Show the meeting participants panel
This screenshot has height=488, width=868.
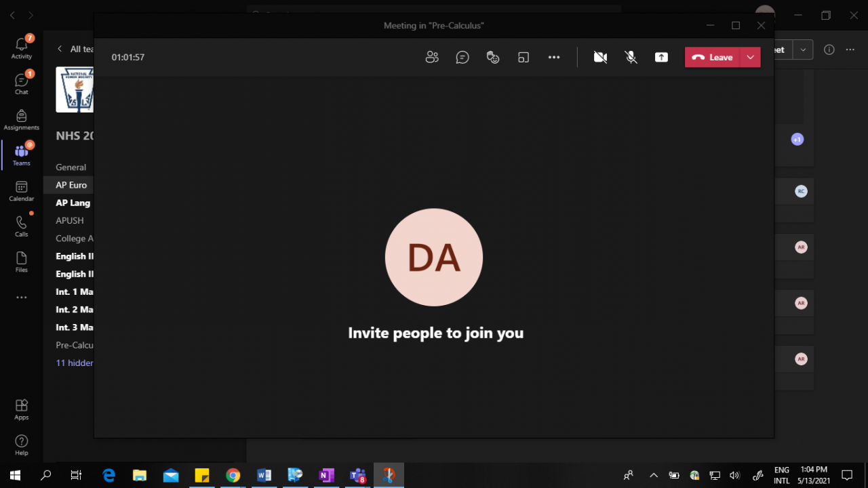(432, 58)
